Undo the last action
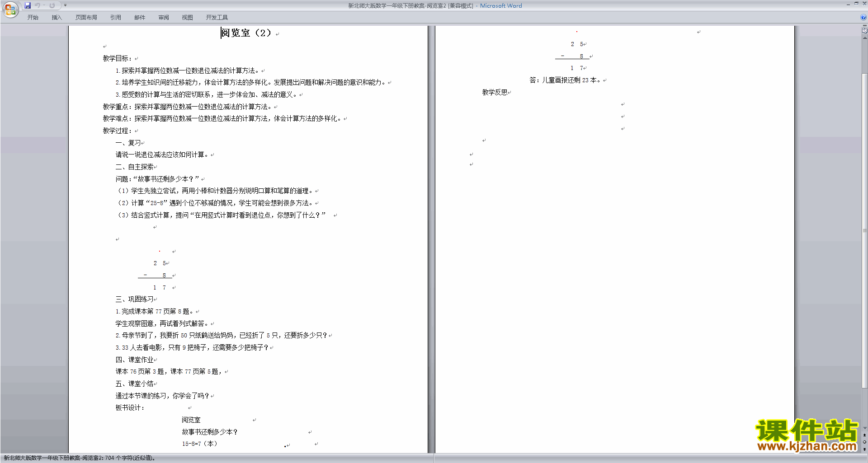Viewport: 868px width, 463px height. 38,5
